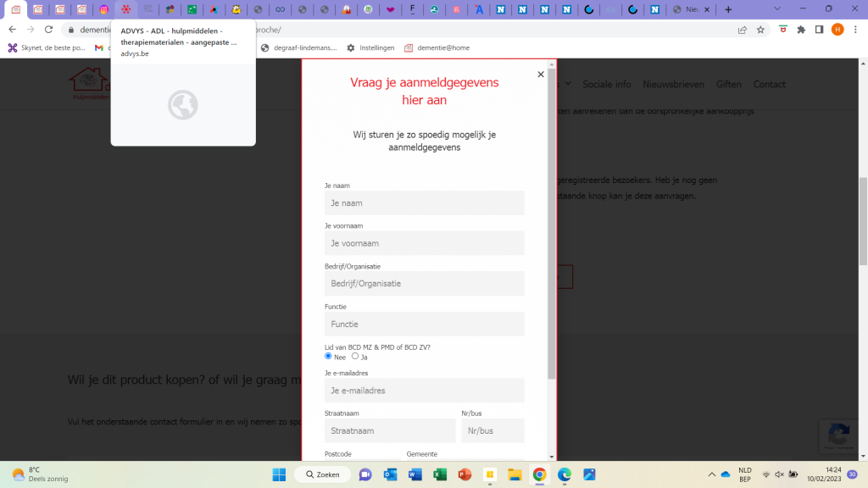Open the Chrome extensions puzzle icon
The width and height of the screenshot is (868, 488).
click(801, 30)
